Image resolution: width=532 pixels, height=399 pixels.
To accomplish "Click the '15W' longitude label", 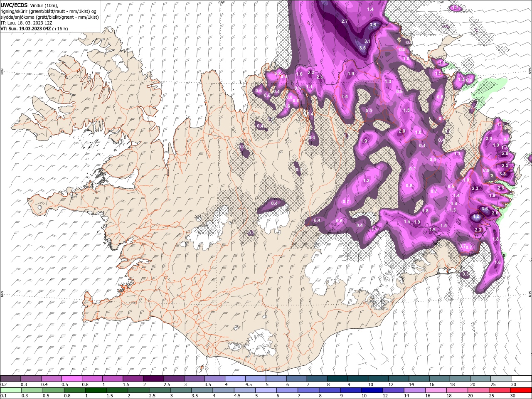I will (440, 2).
